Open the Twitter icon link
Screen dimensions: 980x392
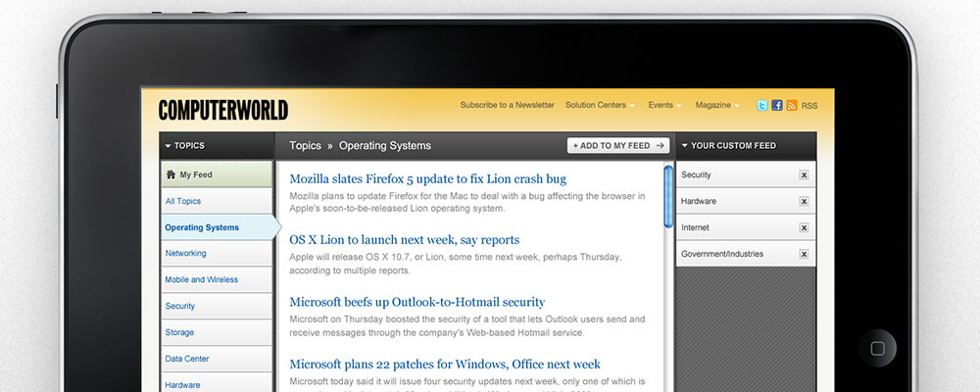click(761, 106)
